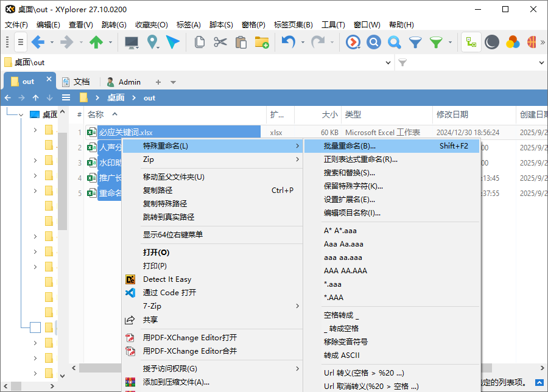
Task: Select the plain quick search magnifier icon
Action: pos(394,43)
